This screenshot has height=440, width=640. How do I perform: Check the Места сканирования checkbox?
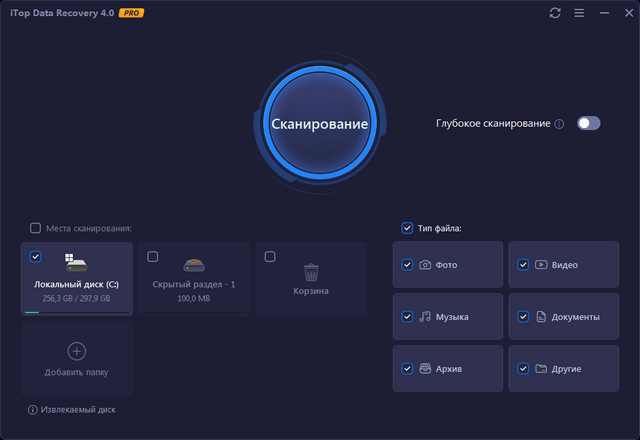36,228
